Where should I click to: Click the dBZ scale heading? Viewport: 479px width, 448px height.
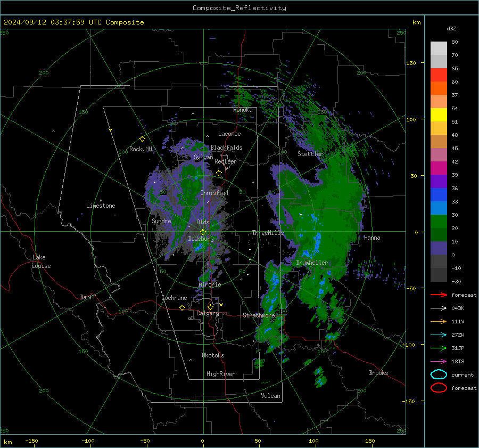(x=451, y=28)
